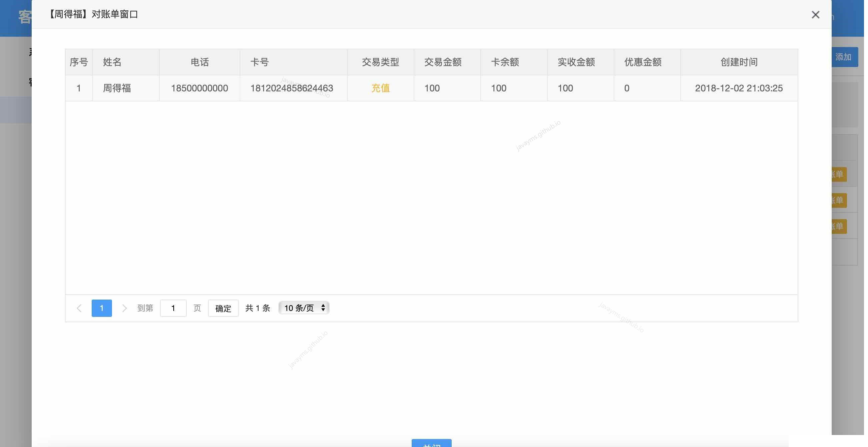
Task: Select the highlighted page number 1
Action: tap(101, 308)
